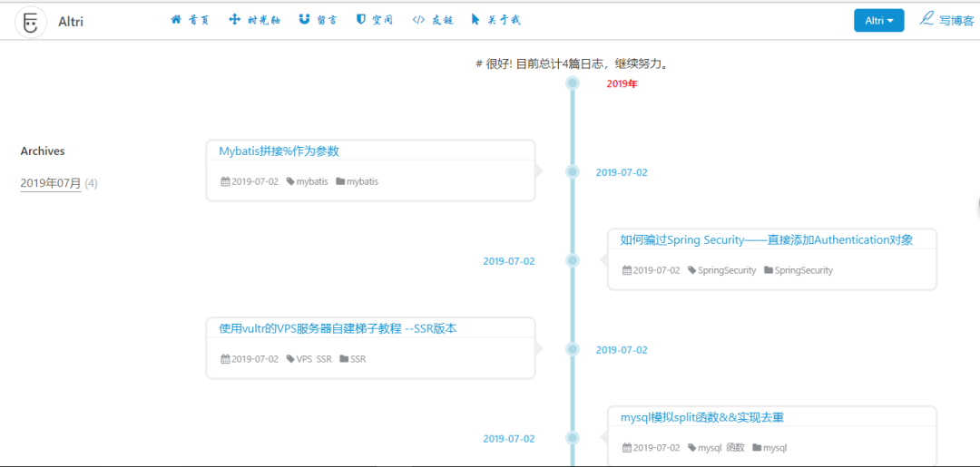Click mysql 函数 tag label

coord(721,448)
